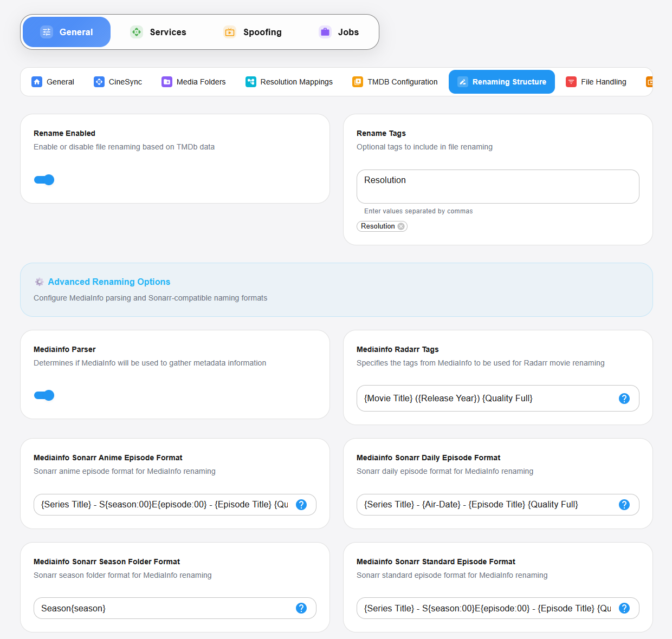Click the Rename Tags input field
Screen dimensions: 672x639
pyautogui.click(x=497, y=186)
